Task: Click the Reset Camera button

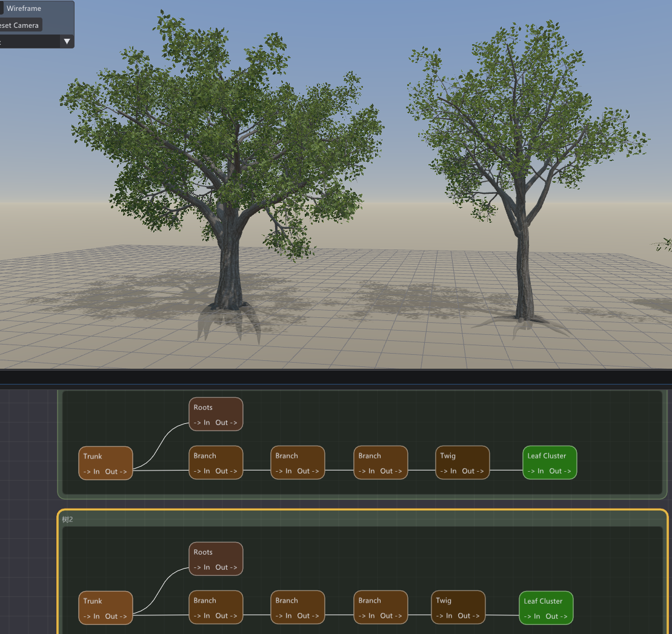Action: (21, 25)
